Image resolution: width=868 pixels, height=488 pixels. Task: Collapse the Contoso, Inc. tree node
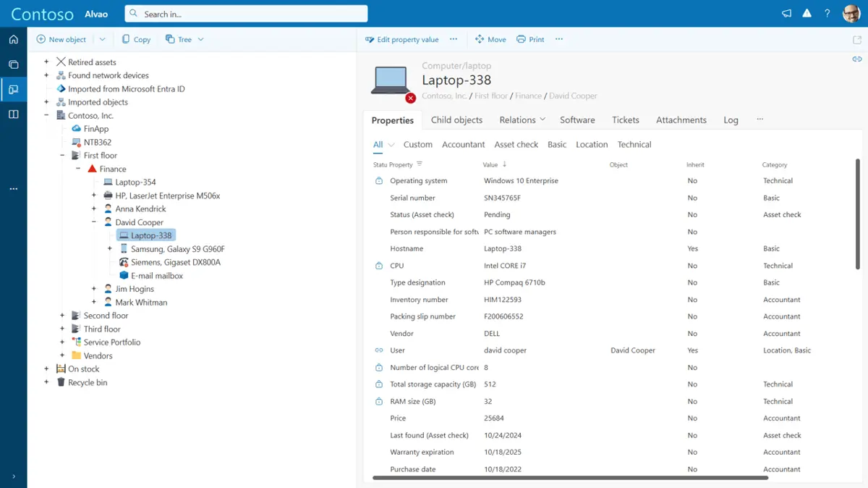coord(46,115)
